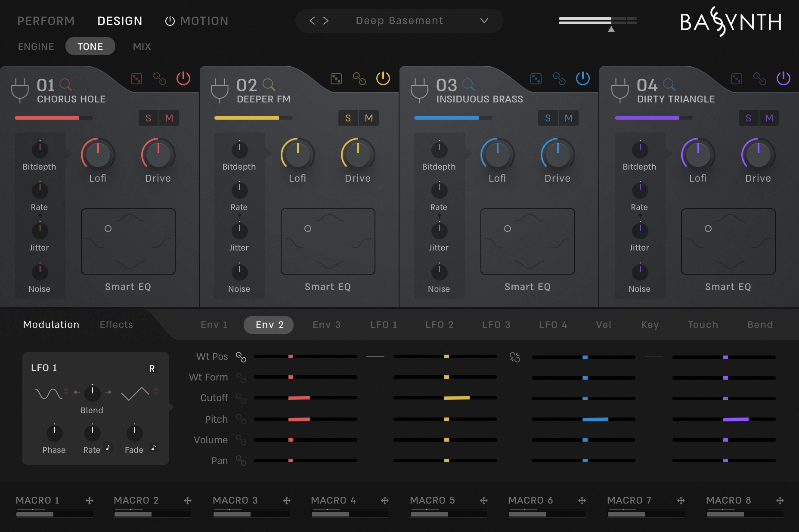The image size is (799, 532).
Task: Click the master volume slider at top
Action: tap(598, 21)
